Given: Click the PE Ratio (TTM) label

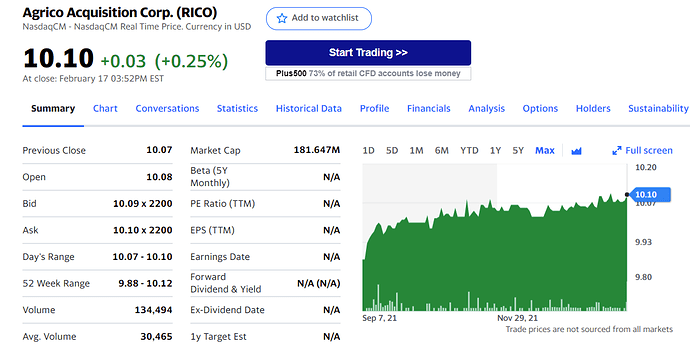Looking at the screenshot, I should pyautogui.click(x=223, y=203).
